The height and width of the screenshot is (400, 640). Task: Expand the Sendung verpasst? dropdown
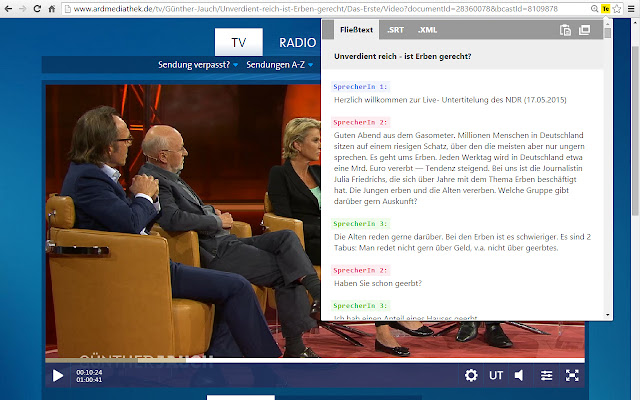click(x=199, y=65)
